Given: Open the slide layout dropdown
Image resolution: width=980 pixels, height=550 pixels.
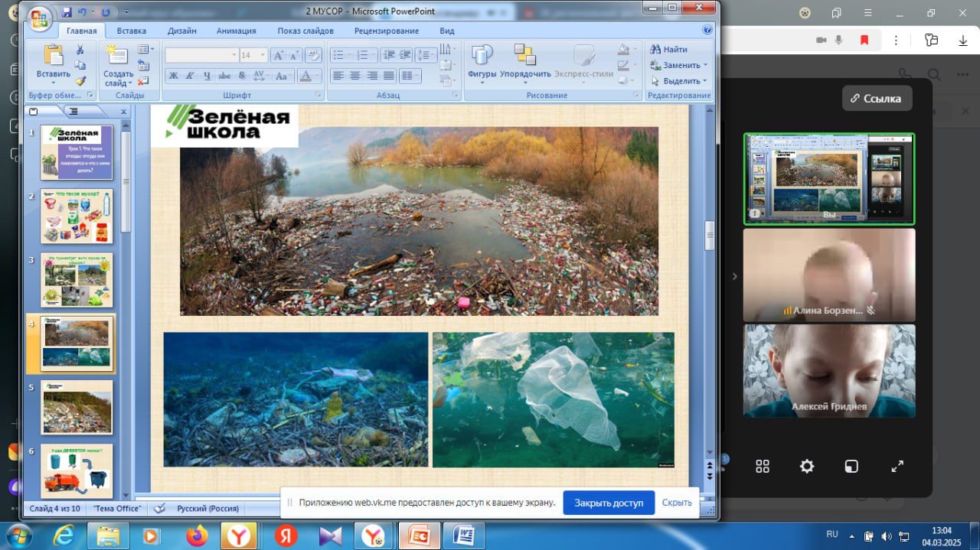Looking at the screenshot, I should [145, 50].
